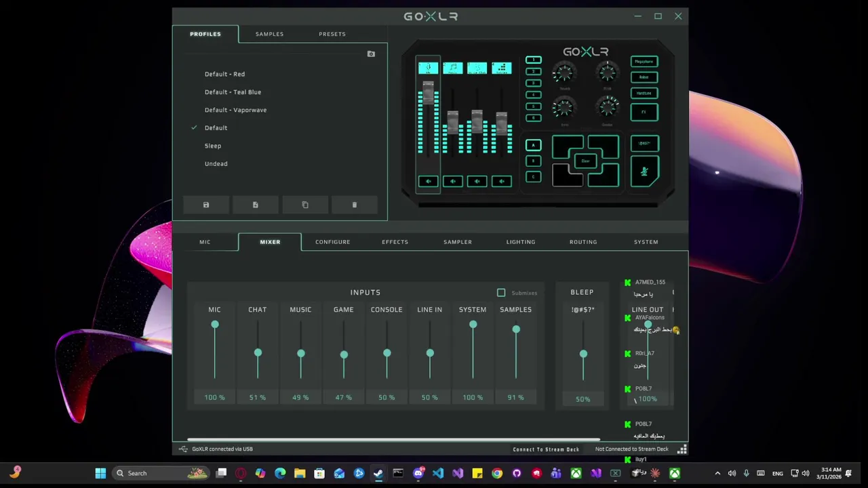Switch to the Presets tab

(332, 34)
